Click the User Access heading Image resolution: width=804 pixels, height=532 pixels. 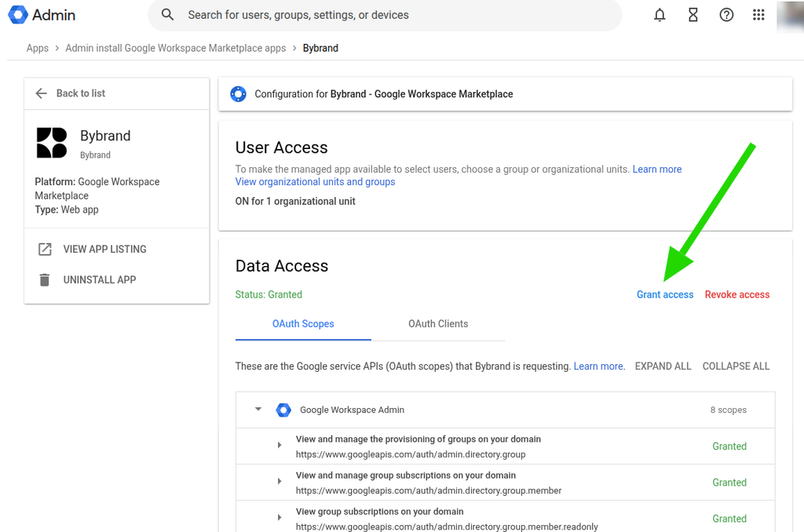[282, 148]
